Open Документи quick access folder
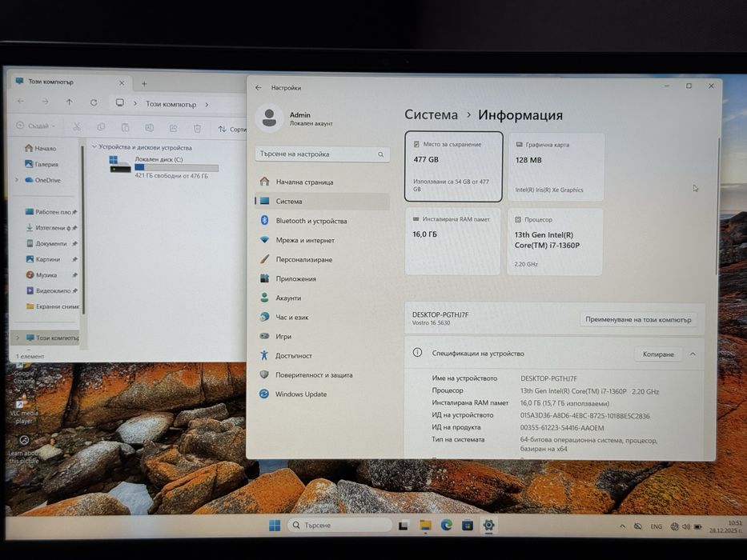This screenshot has height=560, width=747. (51, 243)
